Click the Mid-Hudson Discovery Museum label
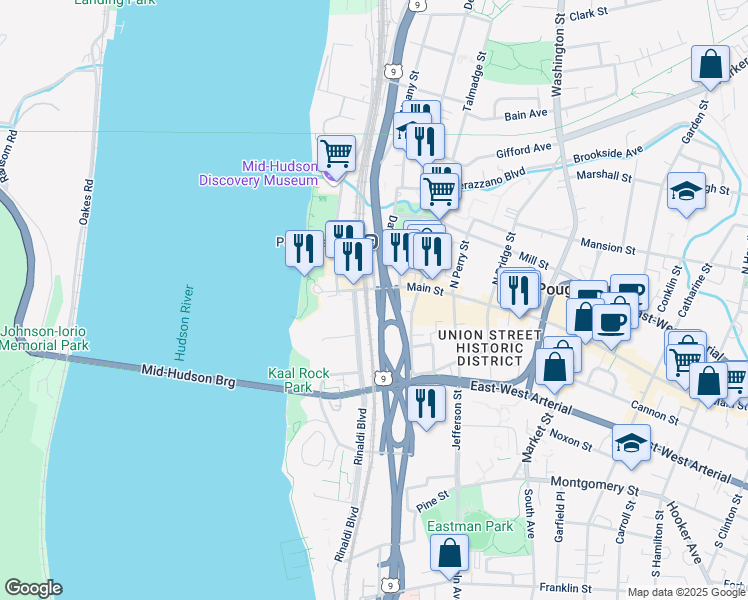Image resolution: width=748 pixels, height=600 pixels. pos(258,173)
